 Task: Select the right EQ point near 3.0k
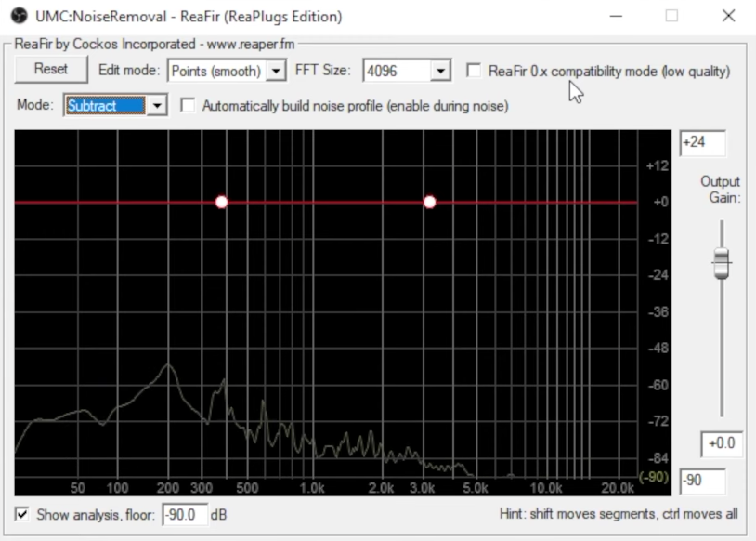click(x=430, y=202)
